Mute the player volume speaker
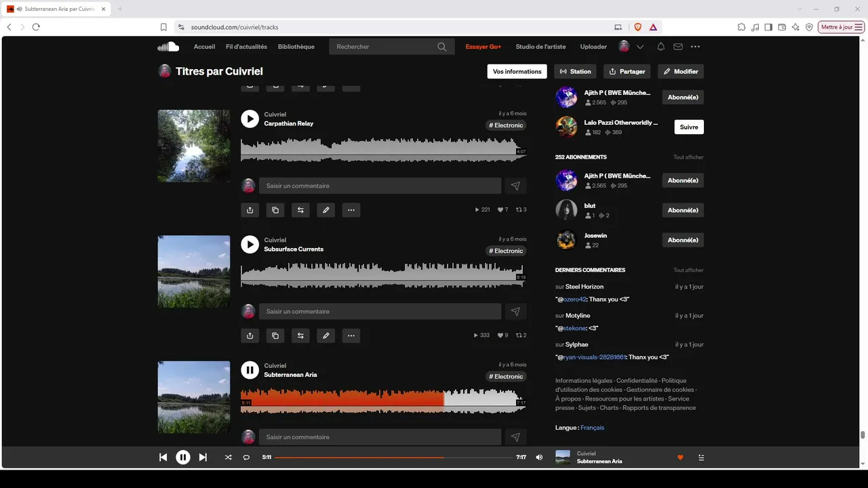The width and height of the screenshot is (868, 488). point(539,457)
